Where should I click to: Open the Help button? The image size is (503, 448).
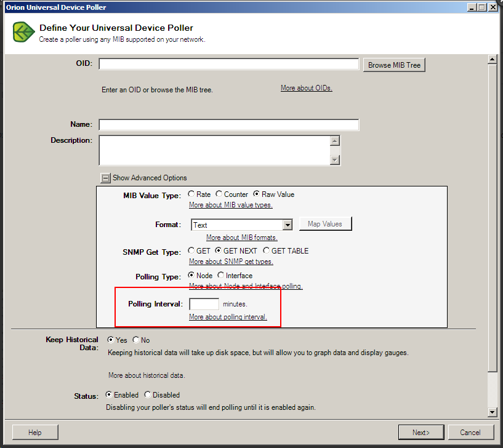click(35, 432)
